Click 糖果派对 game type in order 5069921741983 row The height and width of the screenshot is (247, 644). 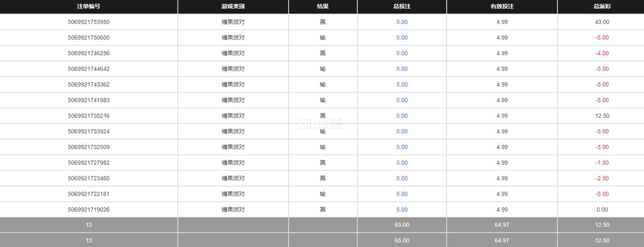[x=233, y=100]
